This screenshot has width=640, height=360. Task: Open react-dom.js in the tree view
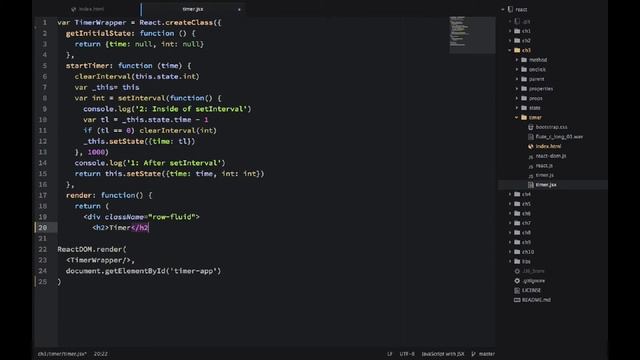point(551,156)
